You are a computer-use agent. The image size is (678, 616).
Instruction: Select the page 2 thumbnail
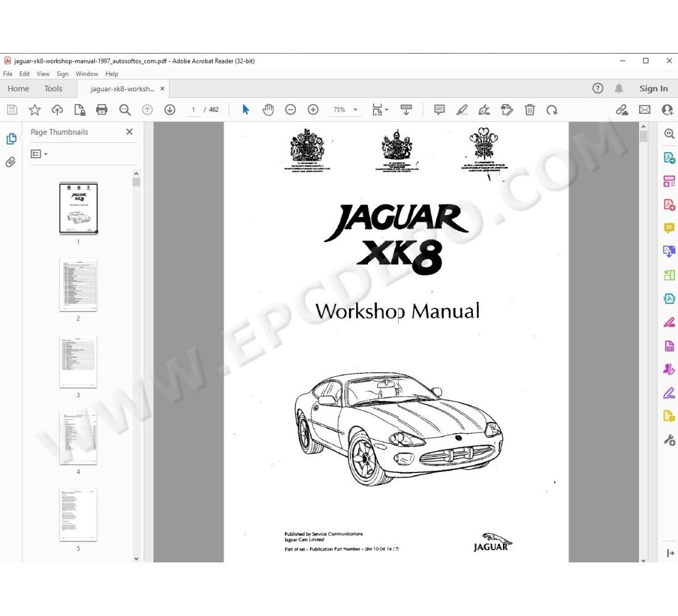click(78, 285)
